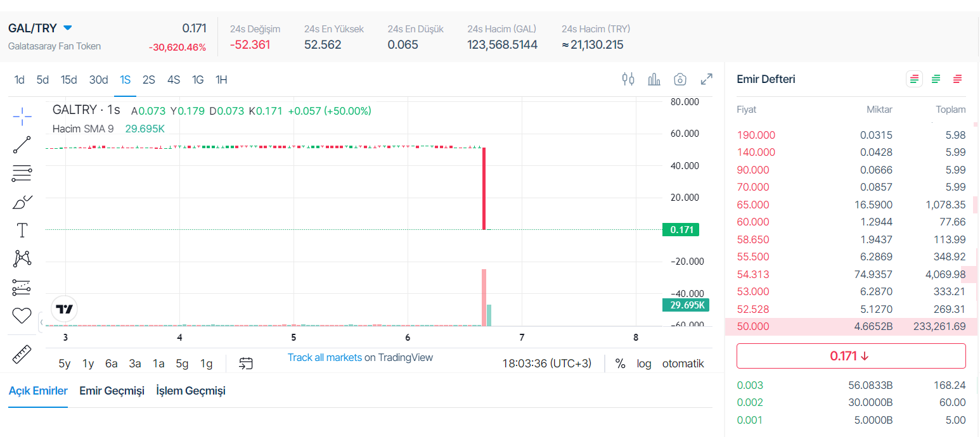The image size is (980, 437).
Task: Select the 15d interval
Action: (68, 80)
